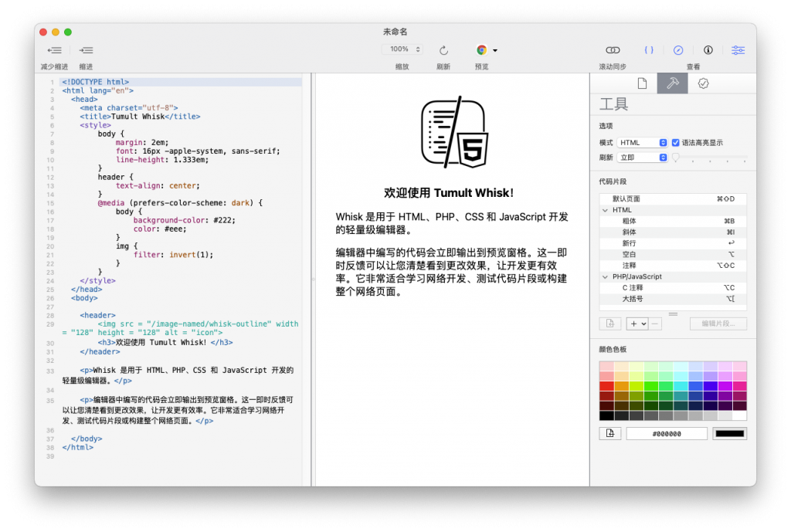Click the 编辑片段... button
Viewport: 791px width, 532px height.
tap(718, 324)
